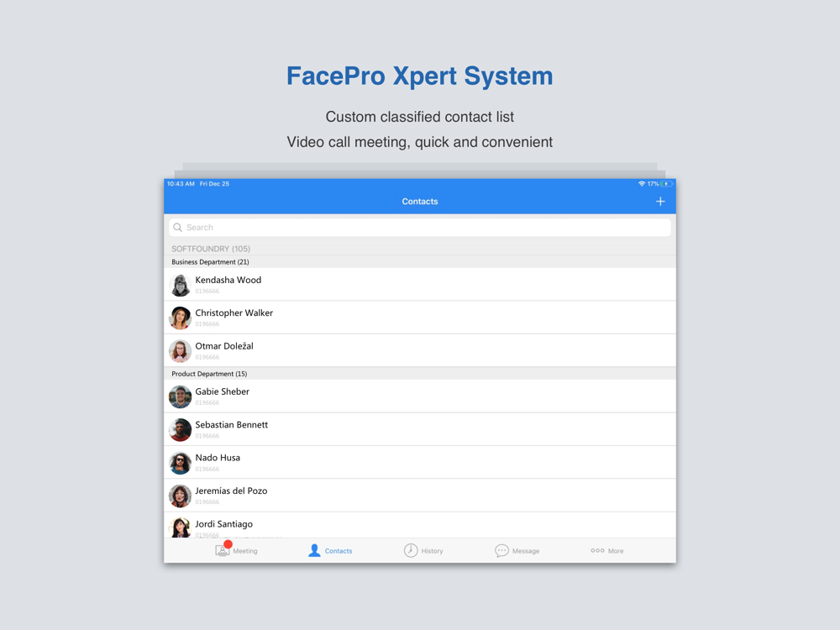Select contact Jordi Santiago
Image resolution: width=840 pixels, height=630 pixels.
coord(419,526)
